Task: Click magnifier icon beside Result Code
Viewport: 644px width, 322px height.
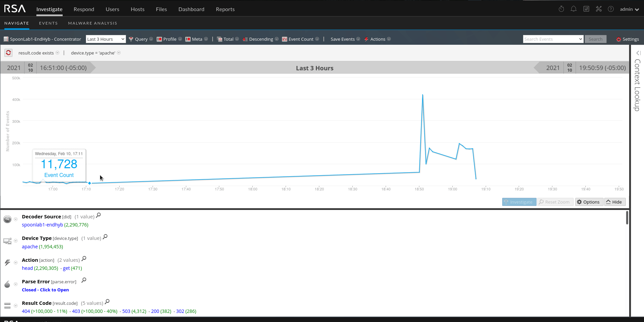Action: click(107, 302)
